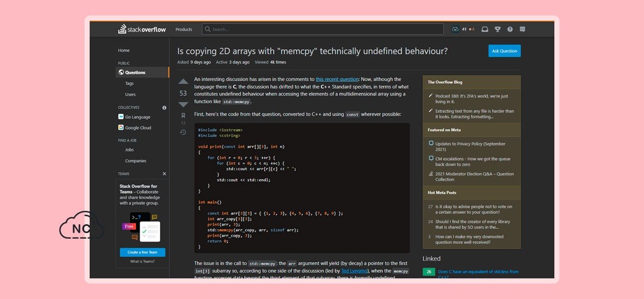Image resolution: width=644 pixels, height=299 pixels.
Task: Click the user avatar in header
Action: (x=455, y=29)
